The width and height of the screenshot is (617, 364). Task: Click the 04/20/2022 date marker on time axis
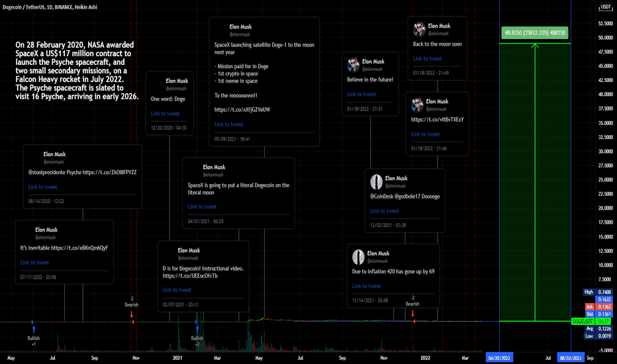(x=499, y=357)
